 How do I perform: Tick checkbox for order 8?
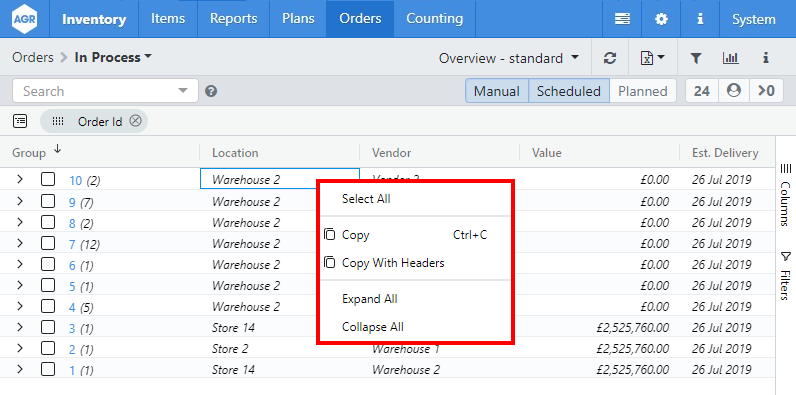[x=48, y=222]
